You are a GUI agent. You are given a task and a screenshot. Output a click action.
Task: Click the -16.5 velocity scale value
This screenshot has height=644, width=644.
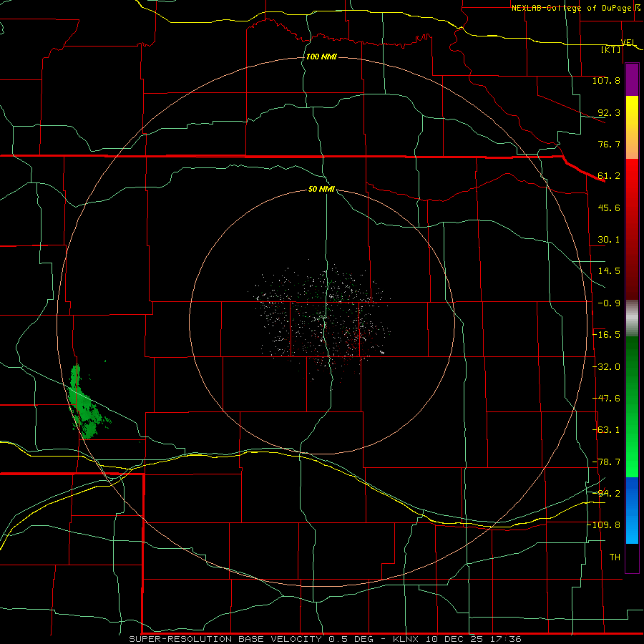[606, 335]
